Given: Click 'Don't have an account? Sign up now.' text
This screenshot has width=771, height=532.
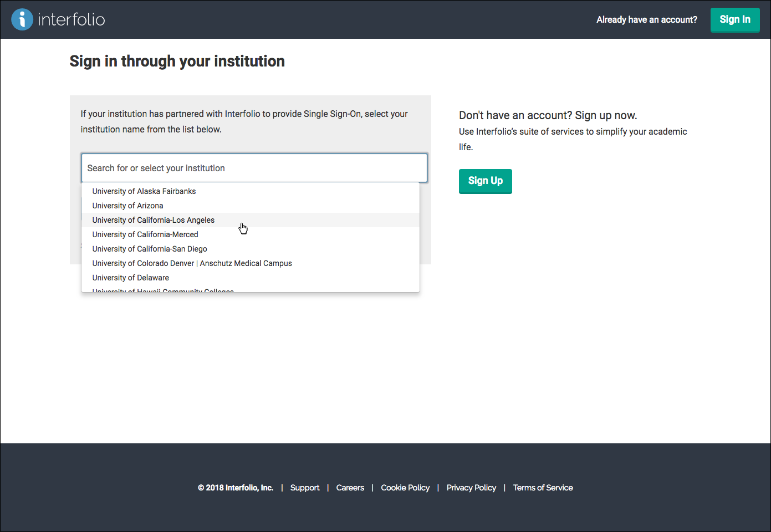Looking at the screenshot, I should [x=548, y=115].
